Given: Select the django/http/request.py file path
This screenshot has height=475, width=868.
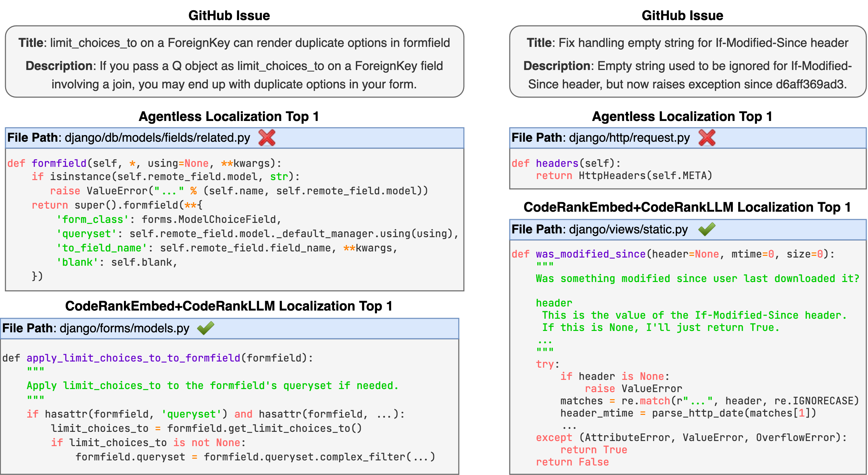Looking at the screenshot, I should tap(629, 138).
